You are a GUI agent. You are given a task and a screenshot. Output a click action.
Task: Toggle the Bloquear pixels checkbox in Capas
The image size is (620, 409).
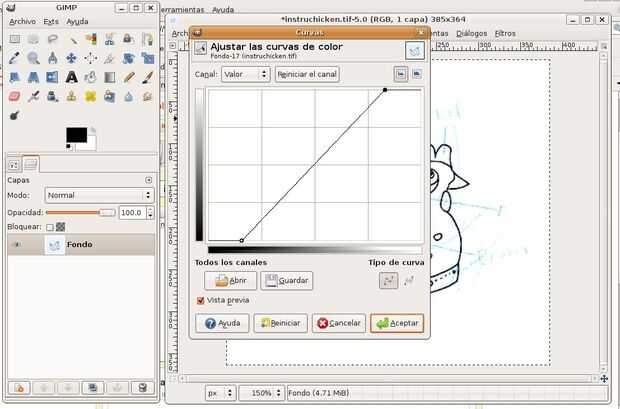50,227
